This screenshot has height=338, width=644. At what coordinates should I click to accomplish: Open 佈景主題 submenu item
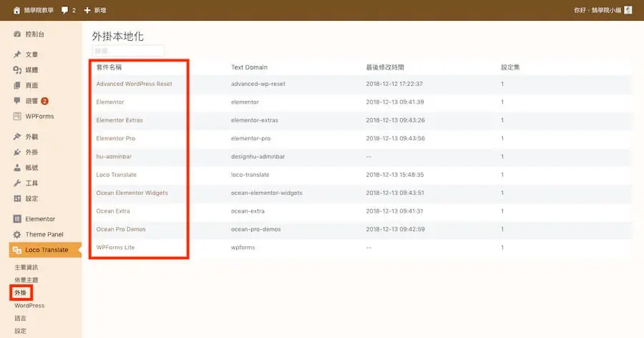click(26, 280)
